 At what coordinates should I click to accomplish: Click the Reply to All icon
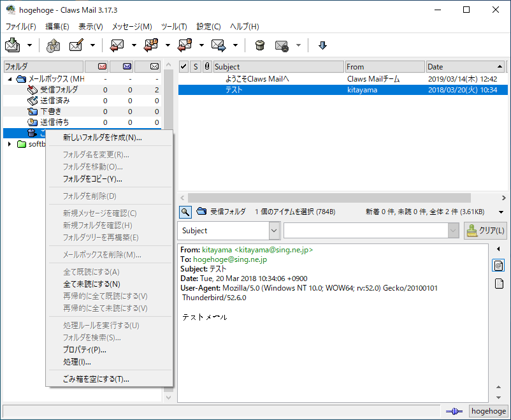[x=151, y=45]
